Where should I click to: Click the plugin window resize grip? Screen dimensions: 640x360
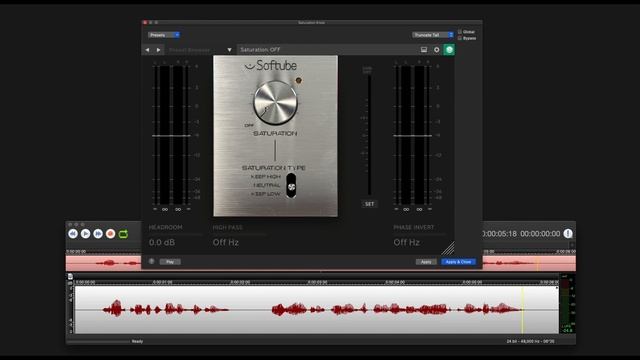[x=448, y=248]
